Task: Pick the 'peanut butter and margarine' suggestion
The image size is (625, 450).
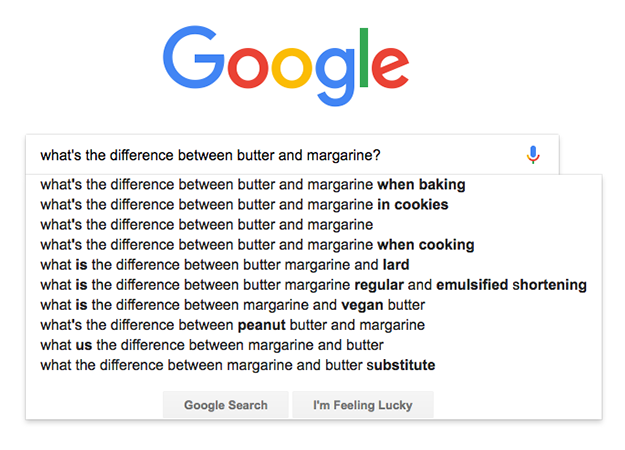Action: [x=314, y=325]
